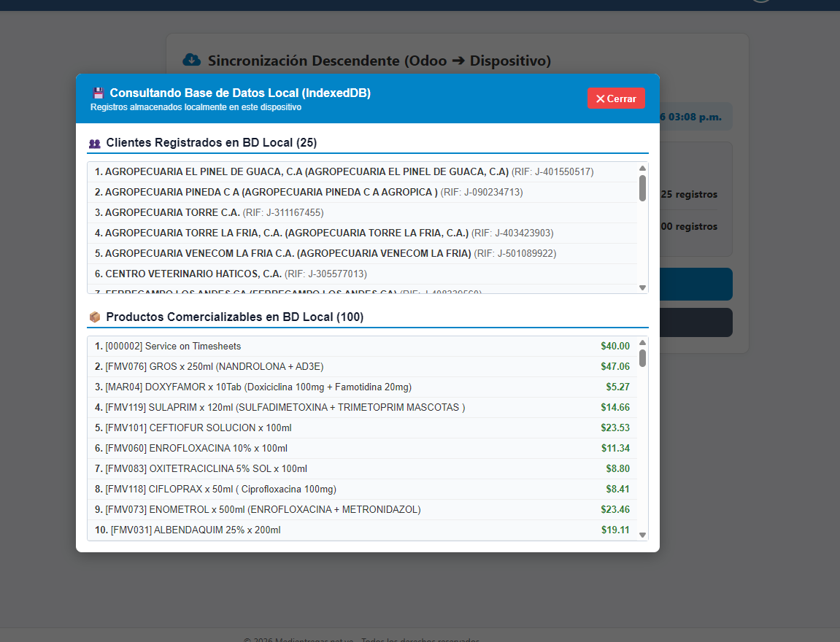This screenshot has height=642, width=840.
Task: Close the IndexedDB dialog with Cerrar
Action: (x=616, y=98)
